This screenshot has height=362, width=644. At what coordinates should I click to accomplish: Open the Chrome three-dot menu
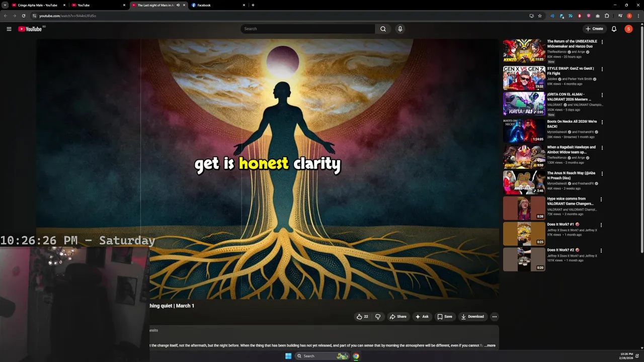point(638,16)
